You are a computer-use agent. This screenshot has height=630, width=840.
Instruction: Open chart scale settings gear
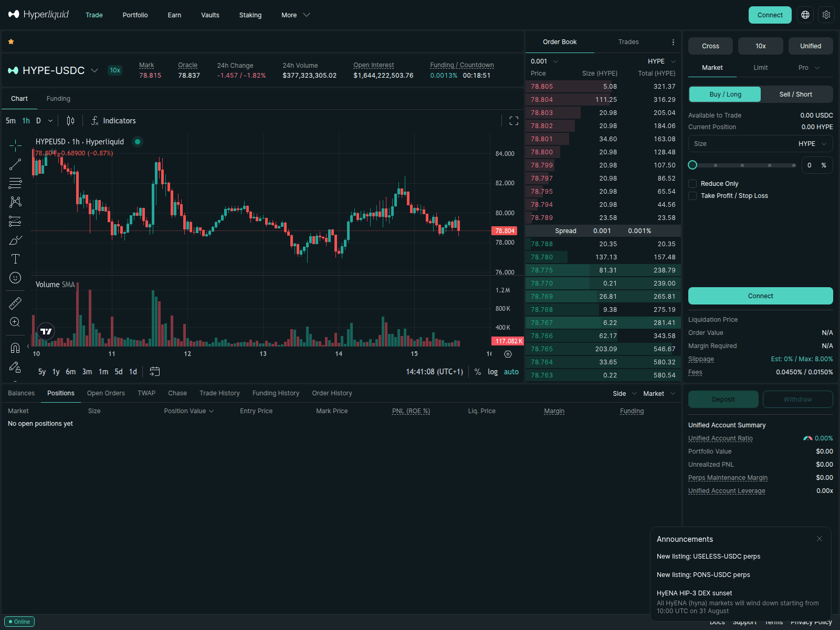[508, 354]
